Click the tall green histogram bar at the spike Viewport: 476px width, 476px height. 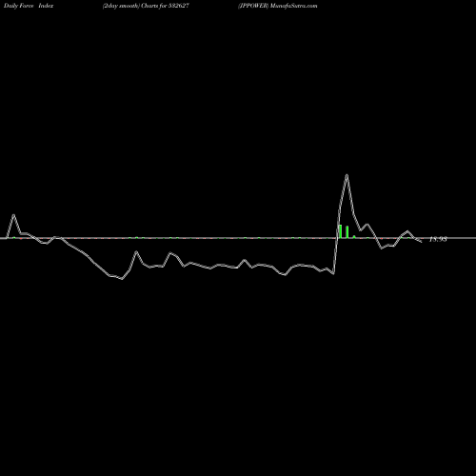[x=341, y=231]
